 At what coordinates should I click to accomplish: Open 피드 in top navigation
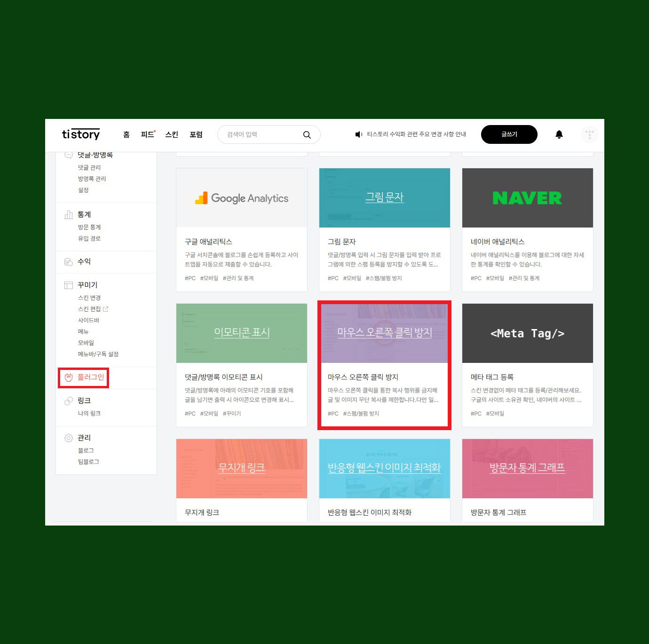click(x=148, y=134)
